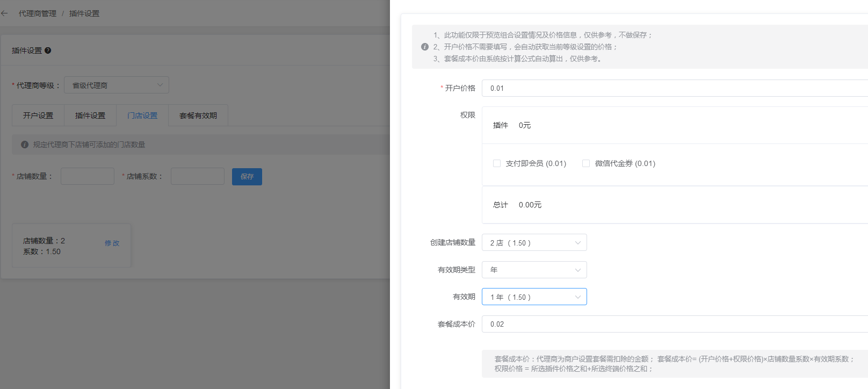868x389 pixels.
Task: Click the back arrow icon
Action: (4, 13)
